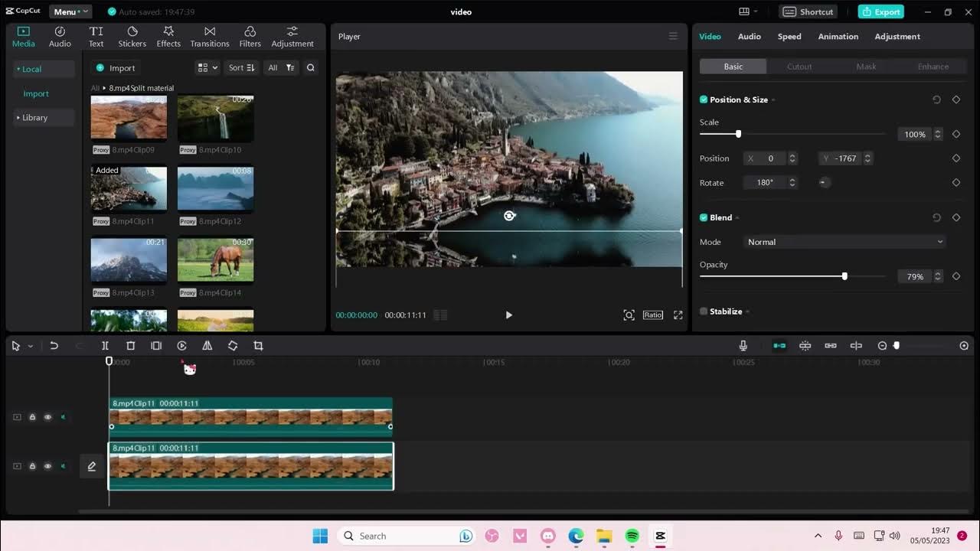Open the Player panel hamburger menu
The height and width of the screenshot is (551, 980).
point(673,36)
